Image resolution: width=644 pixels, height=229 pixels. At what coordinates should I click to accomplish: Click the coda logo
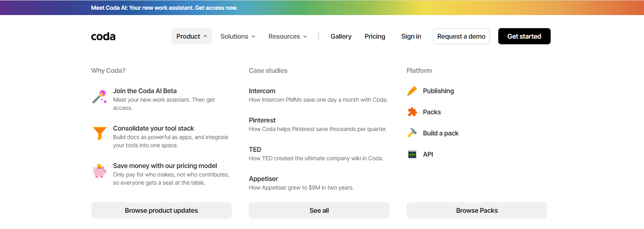click(x=103, y=37)
